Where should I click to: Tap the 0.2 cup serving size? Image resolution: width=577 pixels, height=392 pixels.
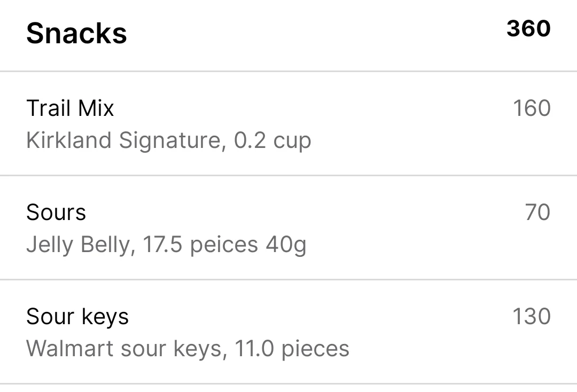(x=272, y=141)
